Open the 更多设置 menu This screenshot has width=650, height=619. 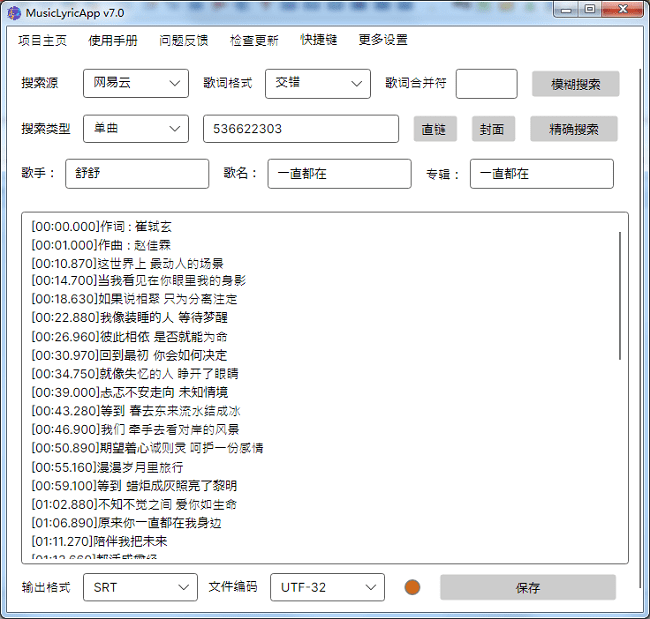pyautogui.click(x=383, y=41)
